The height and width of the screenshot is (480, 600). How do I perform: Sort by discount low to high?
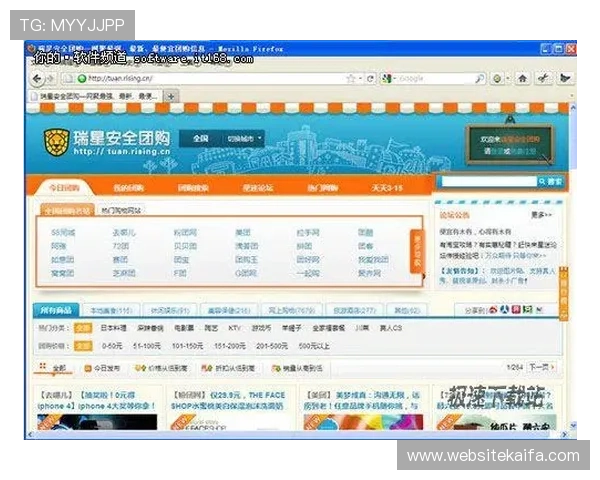(x=228, y=368)
